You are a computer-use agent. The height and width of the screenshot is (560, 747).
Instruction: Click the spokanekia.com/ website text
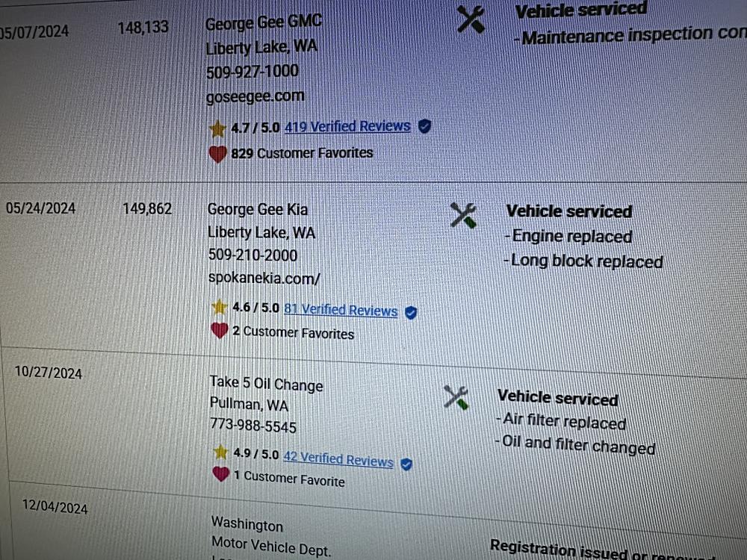tap(264, 278)
